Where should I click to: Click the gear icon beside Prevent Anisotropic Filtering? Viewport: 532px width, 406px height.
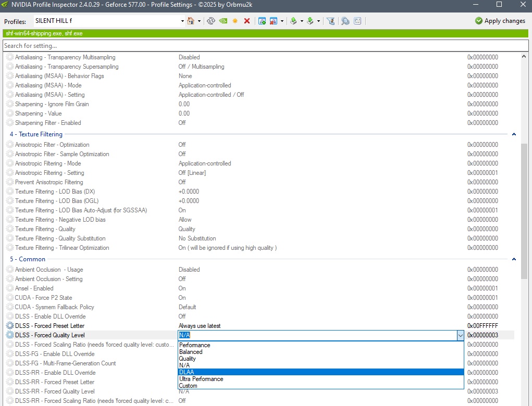click(10, 182)
